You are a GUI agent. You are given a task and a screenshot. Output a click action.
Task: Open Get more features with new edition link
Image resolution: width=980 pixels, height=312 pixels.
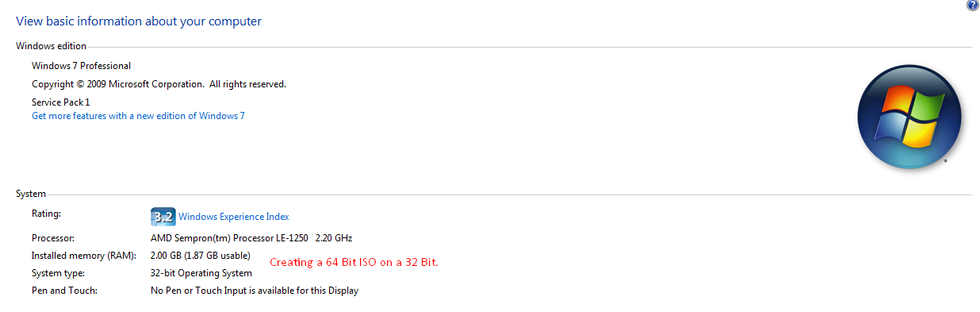click(138, 116)
